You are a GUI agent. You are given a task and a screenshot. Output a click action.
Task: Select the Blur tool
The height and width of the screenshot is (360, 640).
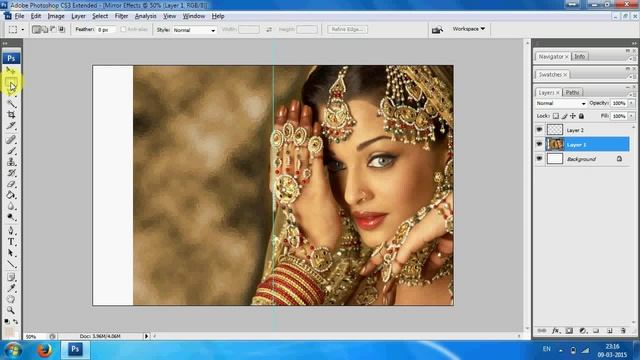click(11, 206)
